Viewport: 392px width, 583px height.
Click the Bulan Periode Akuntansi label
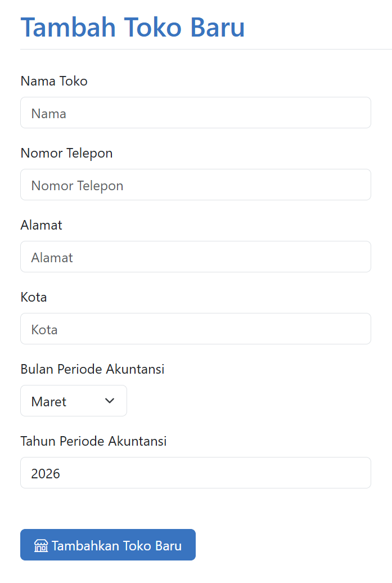(x=92, y=369)
